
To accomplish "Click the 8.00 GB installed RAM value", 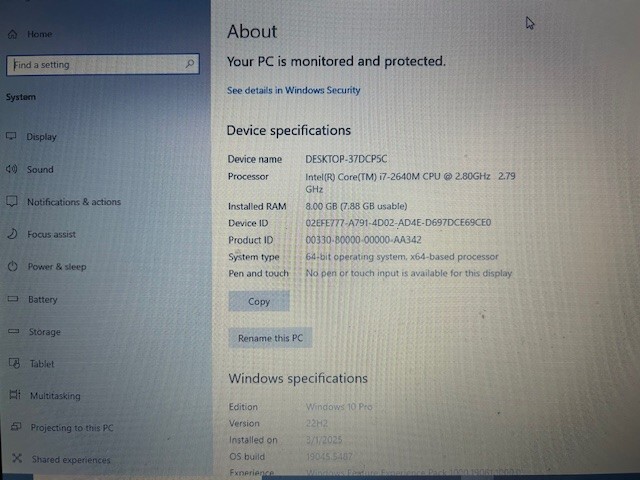I will (356, 206).
